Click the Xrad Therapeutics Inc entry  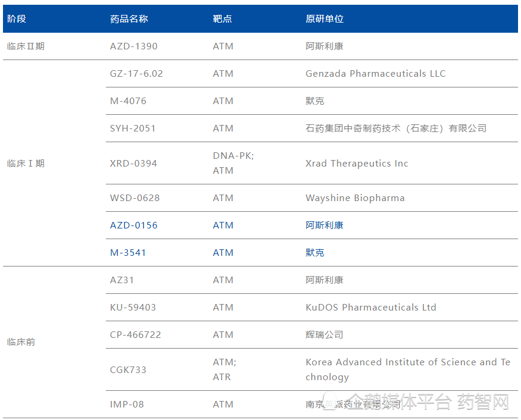(x=357, y=163)
